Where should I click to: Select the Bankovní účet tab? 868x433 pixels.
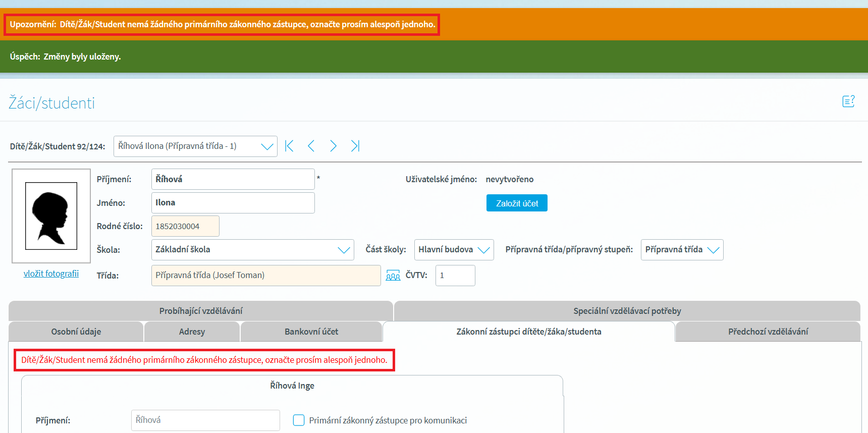311,332
